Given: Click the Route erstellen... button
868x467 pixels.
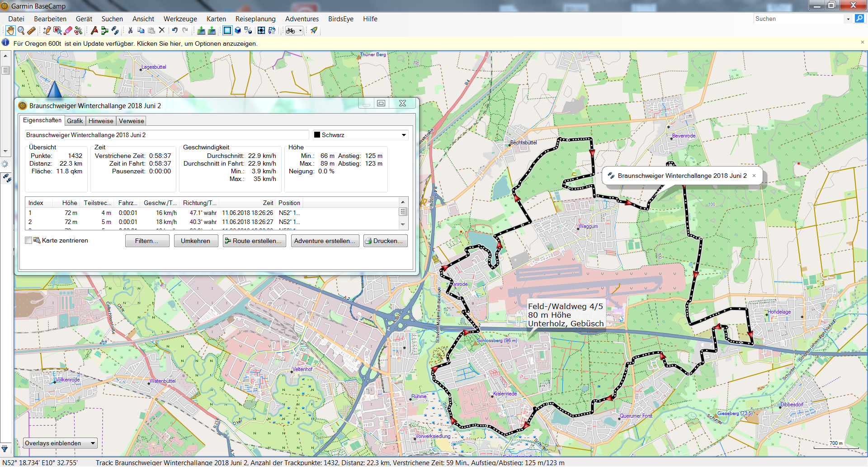Looking at the screenshot, I should (x=254, y=241).
